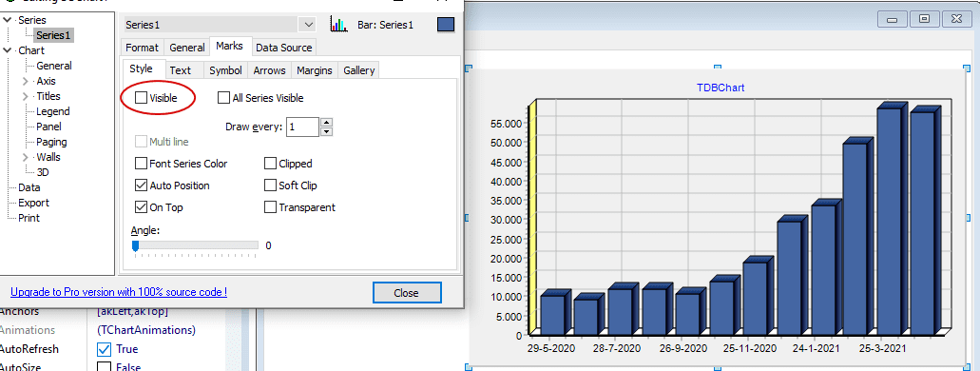Image resolution: width=980 pixels, height=371 pixels.
Task: Expand the Axis tree node
Action: coord(26,81)
